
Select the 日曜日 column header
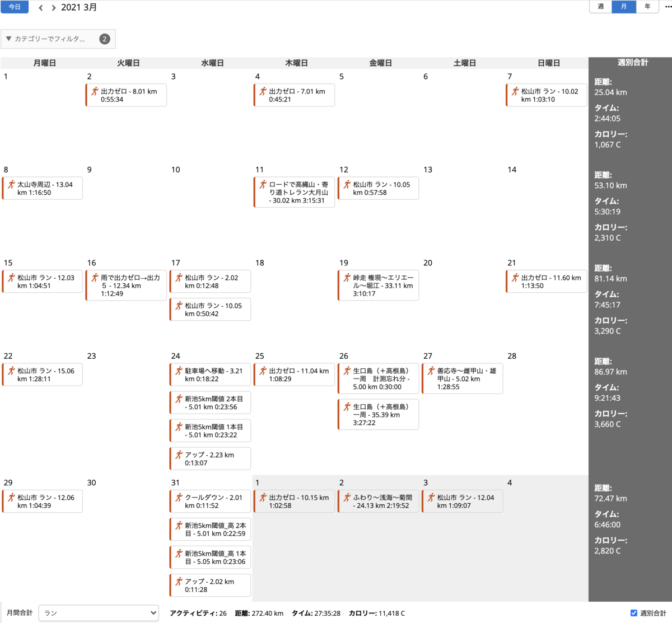(549, 63)
